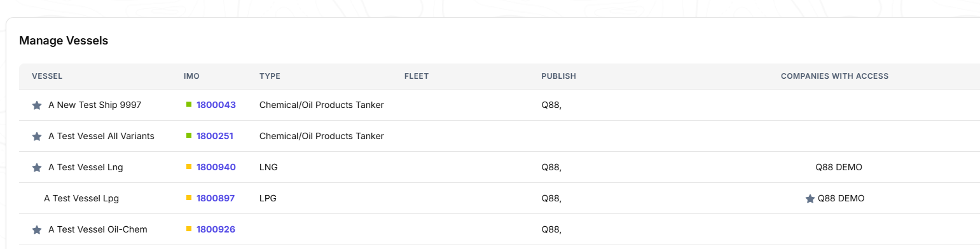The width and height of the screenshot is (980, 249).
Task: Click yellow status square beside IMO 1800940
Action: click(x=189, y=166)
